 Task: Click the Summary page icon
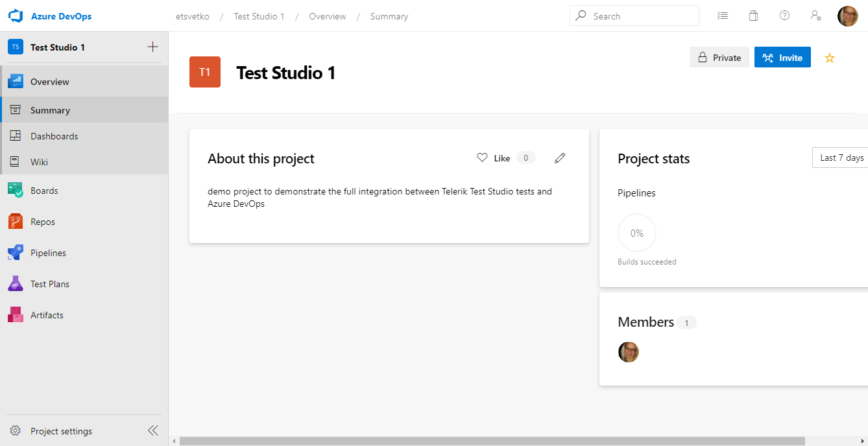coord(16,110)
